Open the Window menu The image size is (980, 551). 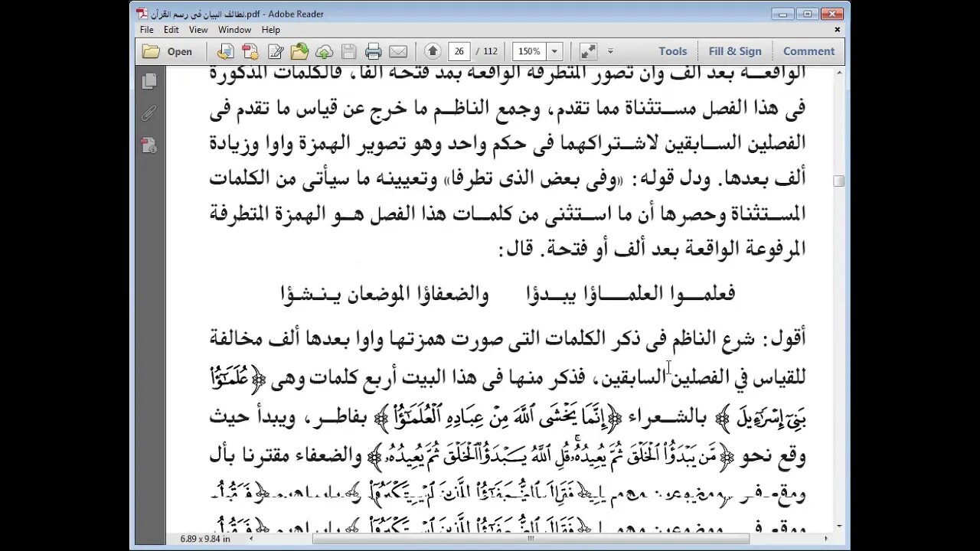pyautogui.click(x=234, y=30)
